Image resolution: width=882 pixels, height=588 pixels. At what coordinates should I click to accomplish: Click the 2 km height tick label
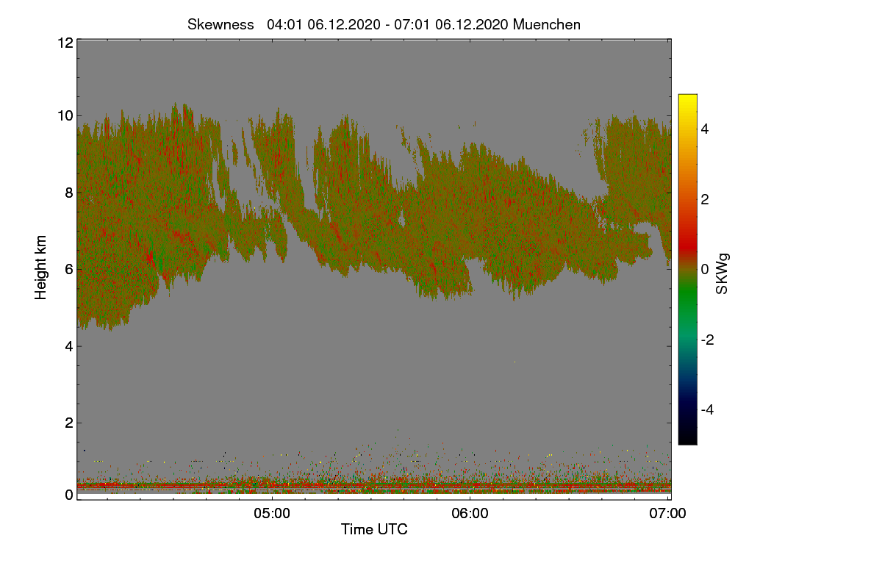pyautogui.click(x=68, y=423)
